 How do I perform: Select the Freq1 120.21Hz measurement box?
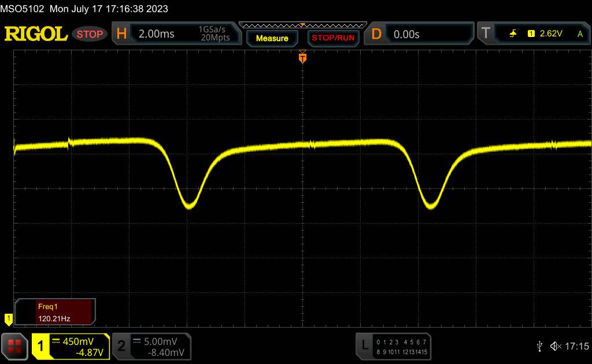click(55, 311)
